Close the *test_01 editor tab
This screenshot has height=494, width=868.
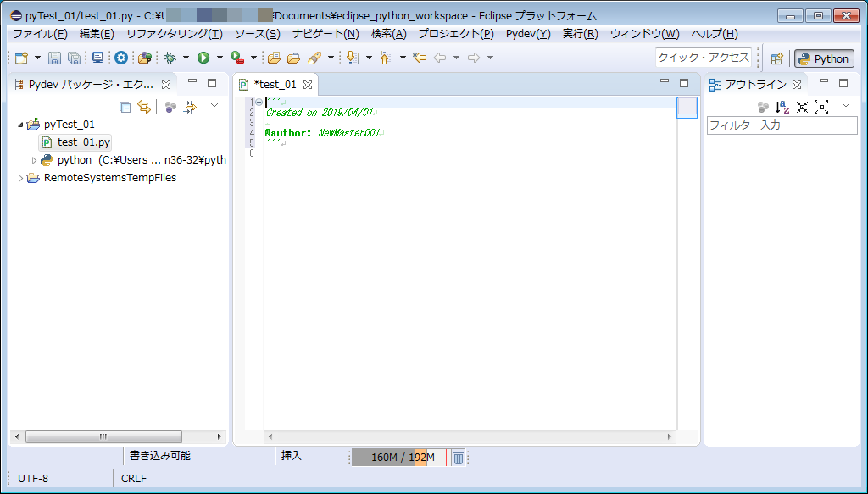[x=308, y=85]
